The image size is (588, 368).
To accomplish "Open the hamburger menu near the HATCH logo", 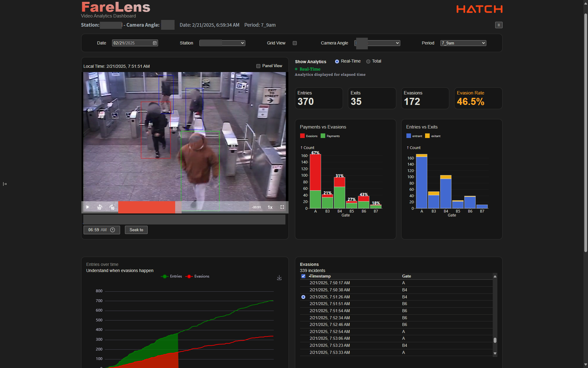I will click(x=499, y=25).
